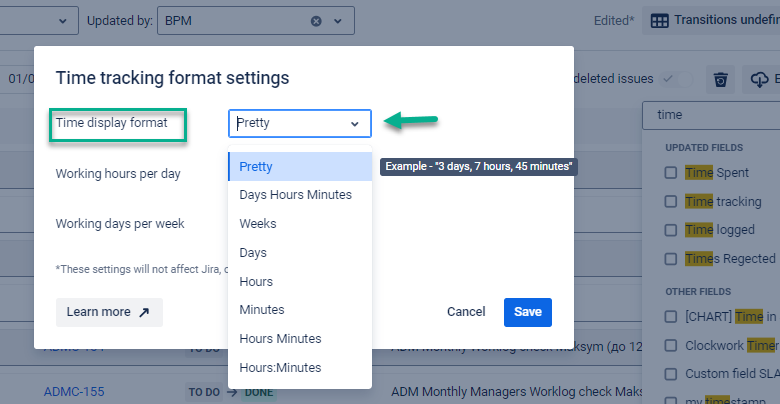This screenshot has height=404, width=780.
Task: Select Days Hours Minutes format option
Action: (295, 195)
